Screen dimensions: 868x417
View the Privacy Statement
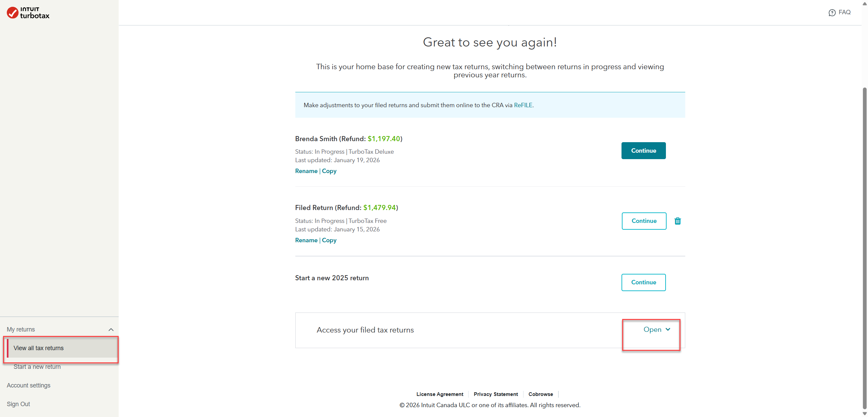(x=495, y=394)
